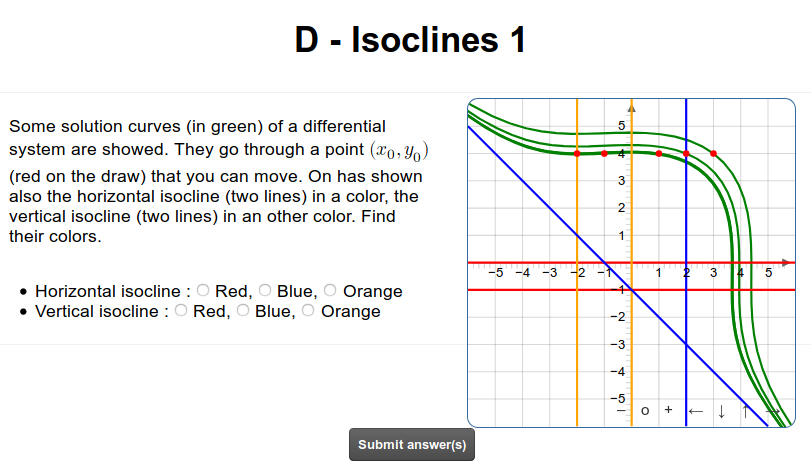Viewport: 811px width, 472px height.
Task: Select Blue for Vertical isocline
Action: tap(243, 311)
